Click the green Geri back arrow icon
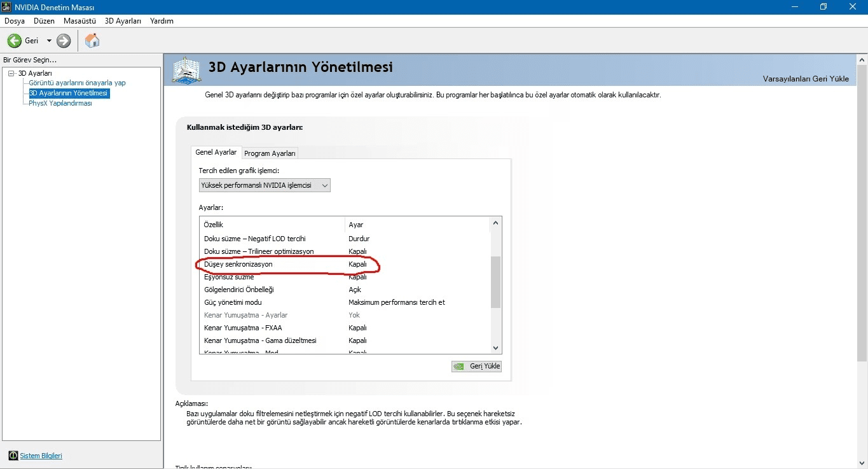 click(x=14, y=41)
